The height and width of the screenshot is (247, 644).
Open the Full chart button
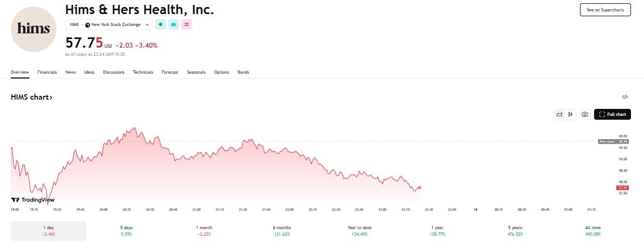(613, 114)
